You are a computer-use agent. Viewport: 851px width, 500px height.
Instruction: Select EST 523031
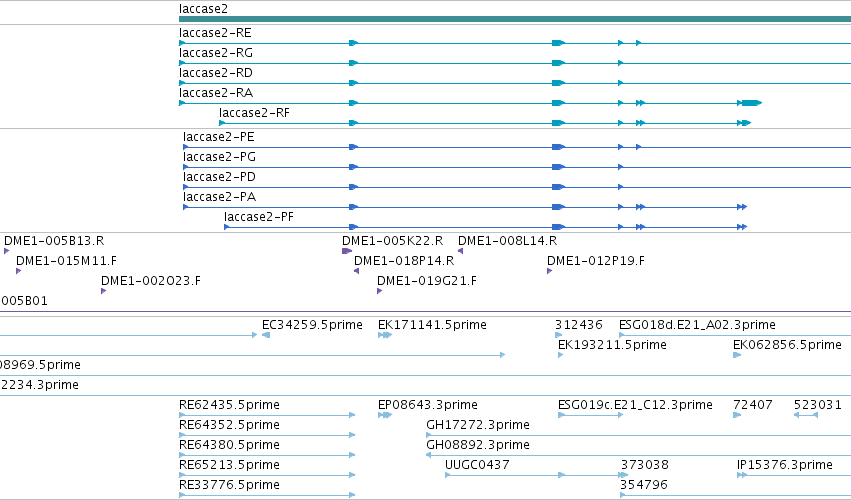[x=817, y=405]
